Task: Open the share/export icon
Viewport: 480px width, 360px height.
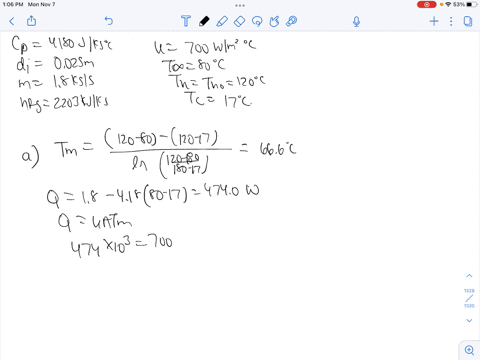Action: tap(31, 21)
